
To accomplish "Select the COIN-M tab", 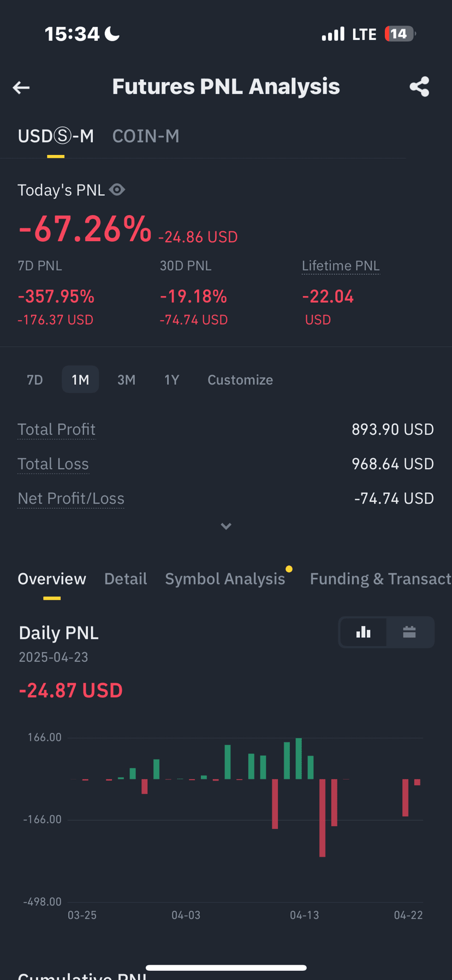I will (x=146, y=136).
